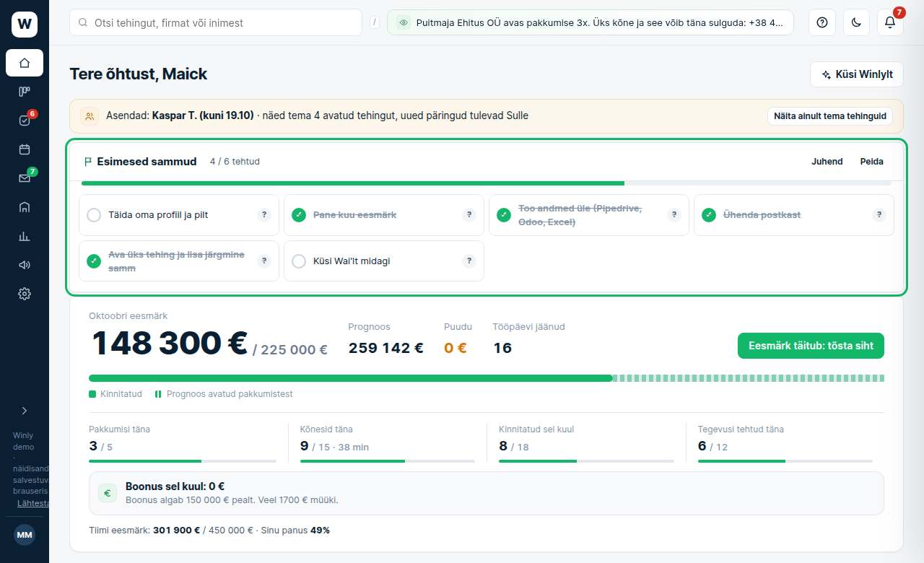
Task: Show help for 'Ühenda postkast' step
Action: 879,215
